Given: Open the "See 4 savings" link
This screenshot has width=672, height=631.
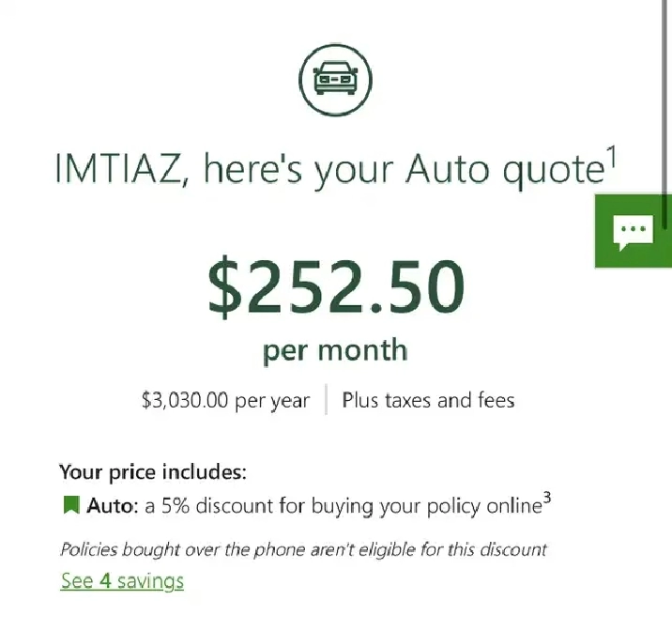Looking at the screenshot, I should pos(122,580).
